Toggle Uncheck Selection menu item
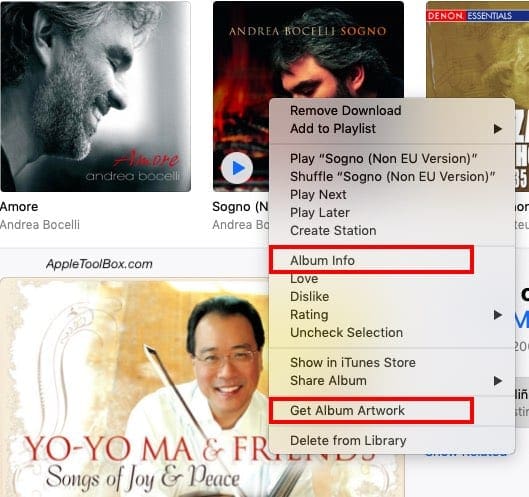This screenshot has height=497, width=529. coord(346,333)
